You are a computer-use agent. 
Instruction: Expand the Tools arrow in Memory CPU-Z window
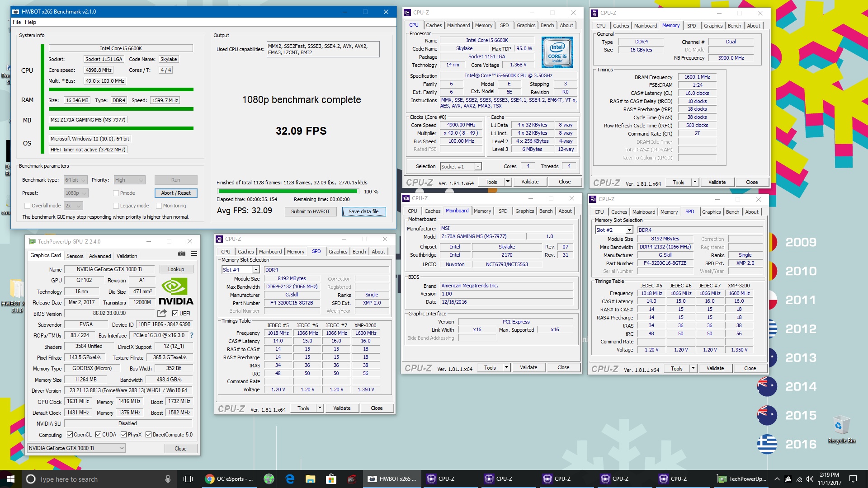pyautogui.click(x=695, y=183)
